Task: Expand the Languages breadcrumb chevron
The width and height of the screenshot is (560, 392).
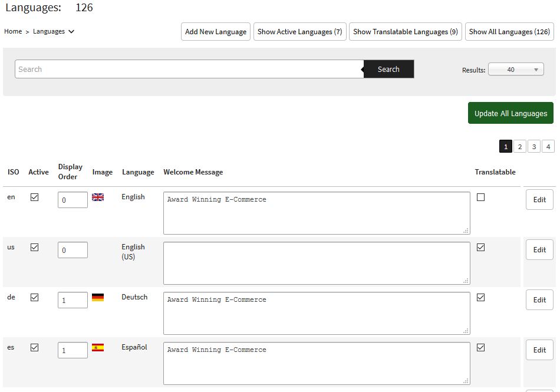Action: point(71,31)
